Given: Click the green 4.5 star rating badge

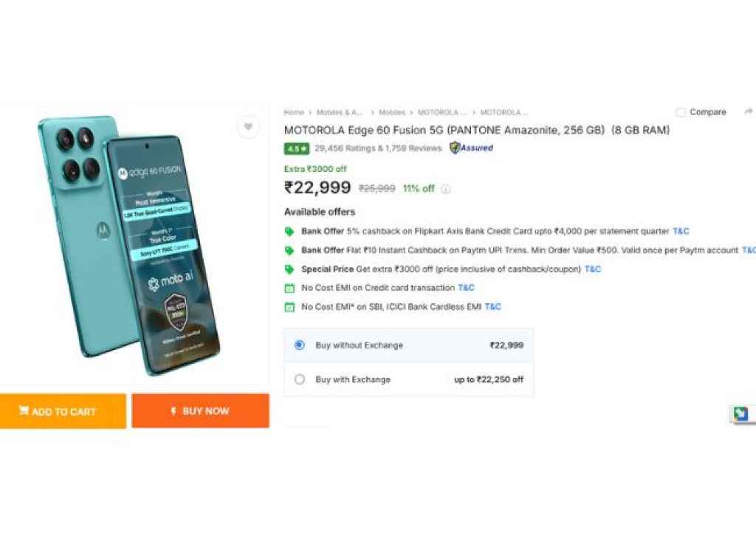Looking at the screenshot, I should coord(296,148).
